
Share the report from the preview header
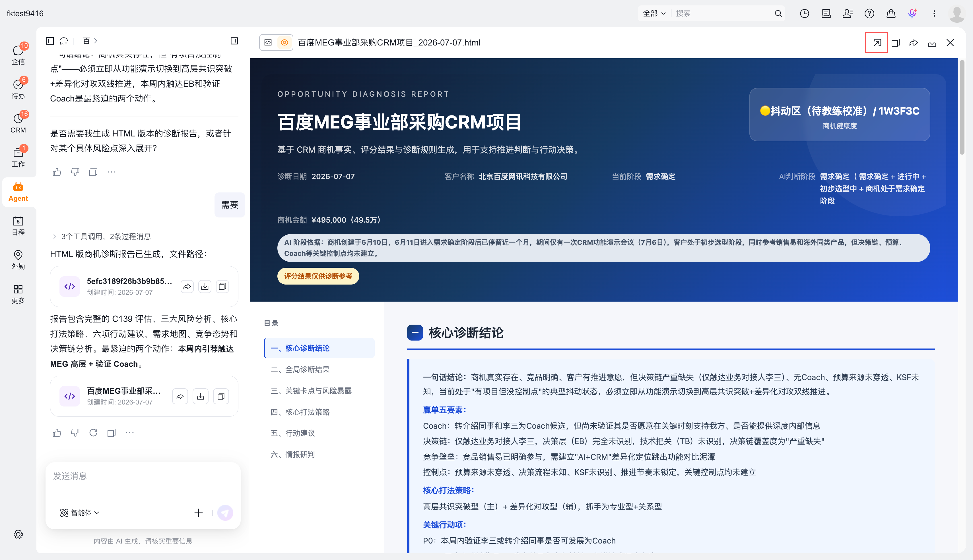click(x=914, y=42)
